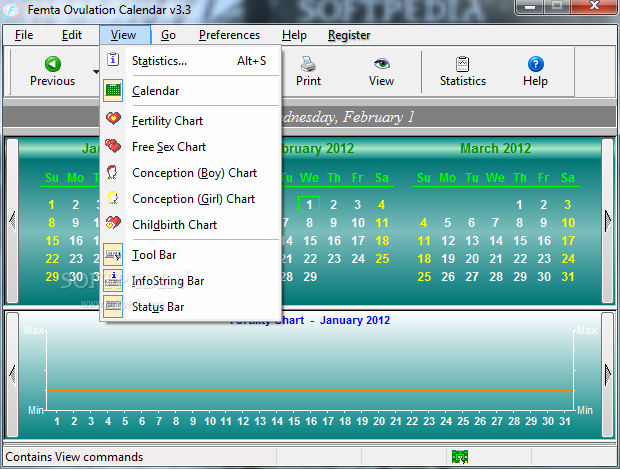The image size is (620, 469).
Task: Open the Preferences menu
Action: click(x=229, y=35)
